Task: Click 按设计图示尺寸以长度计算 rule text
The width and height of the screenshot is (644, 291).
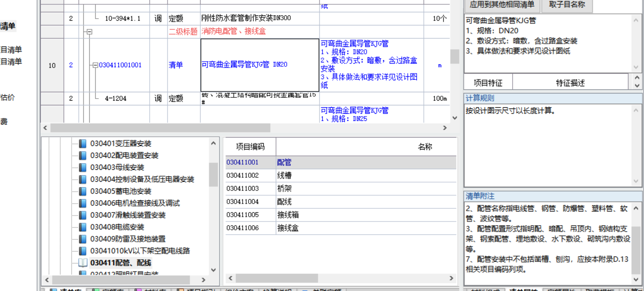Action: pos(511,111)
